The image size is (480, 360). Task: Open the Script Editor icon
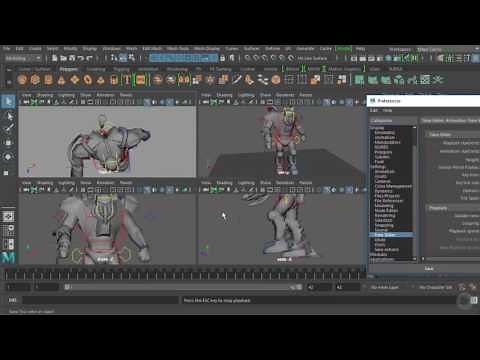point(474,300)
